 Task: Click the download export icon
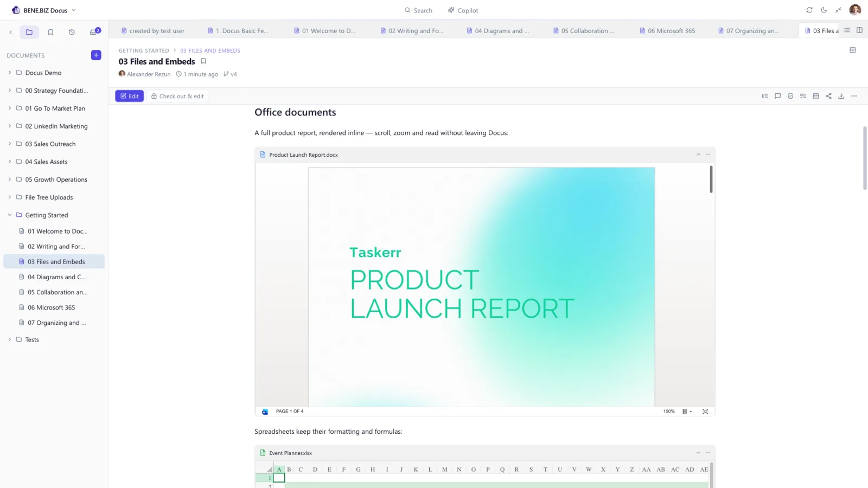pyautogui.click(x=841, y=96)
